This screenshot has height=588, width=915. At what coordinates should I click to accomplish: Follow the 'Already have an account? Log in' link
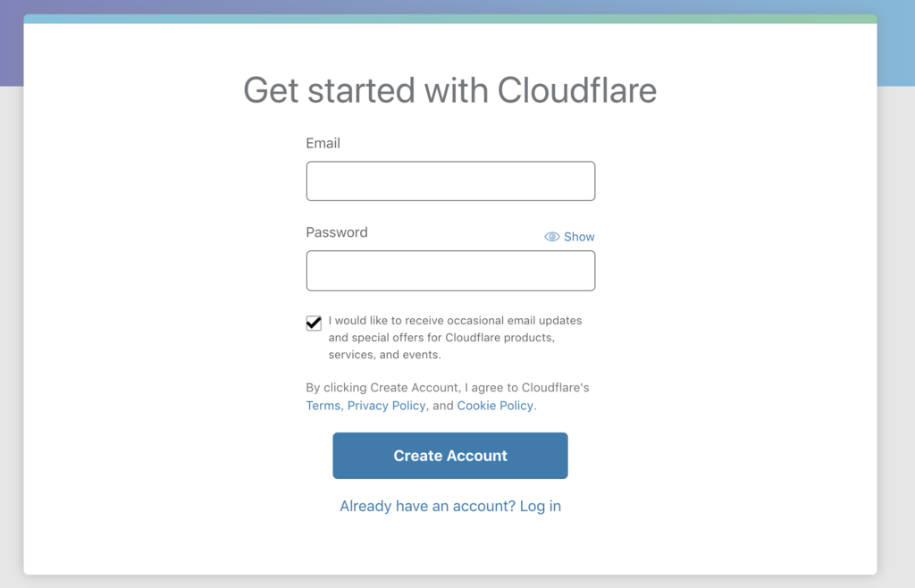(x=450, y=506)
